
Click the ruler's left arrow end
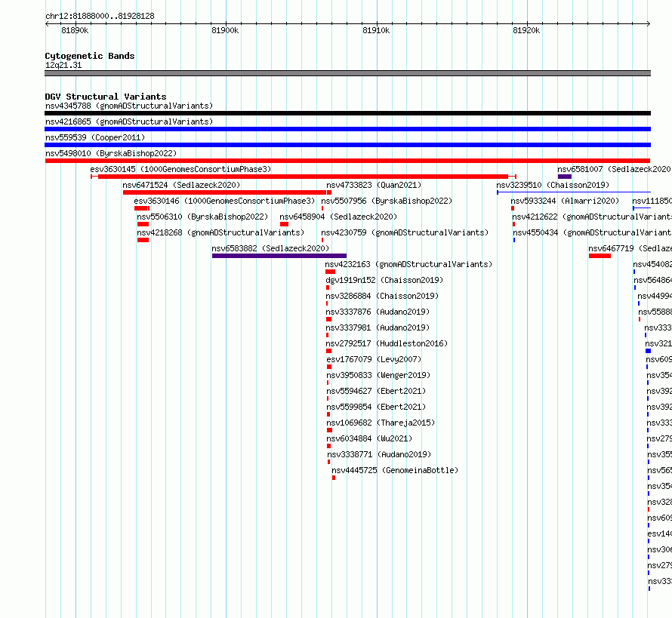coord(47,24)
